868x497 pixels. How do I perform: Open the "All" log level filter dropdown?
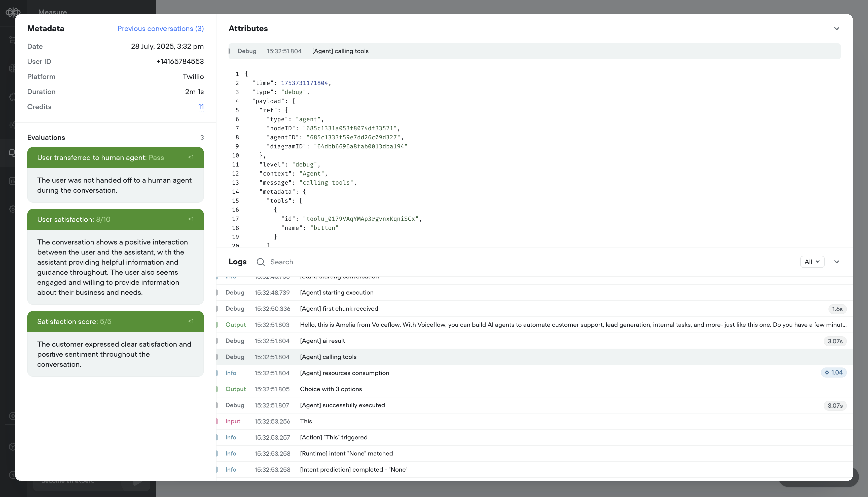pos(812,262)
